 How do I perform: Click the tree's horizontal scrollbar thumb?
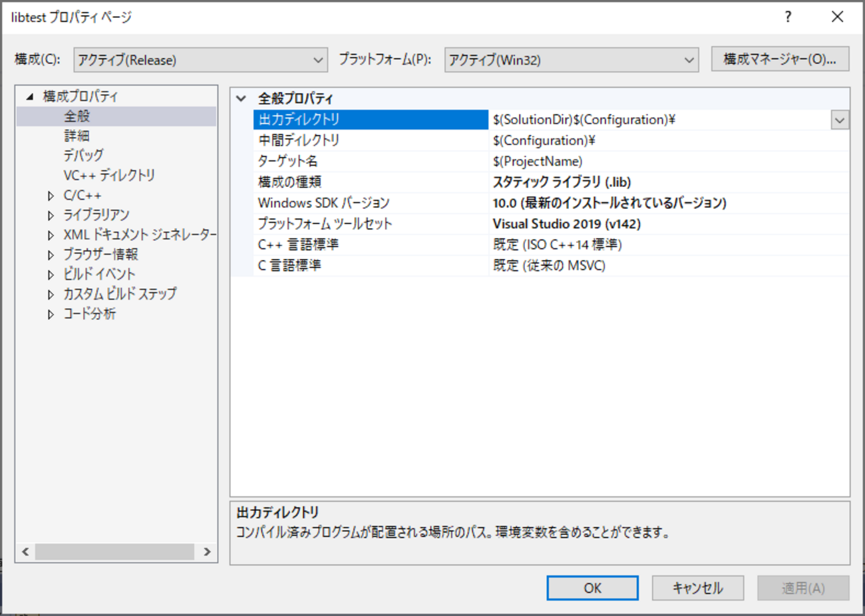[x=114, y=551]
